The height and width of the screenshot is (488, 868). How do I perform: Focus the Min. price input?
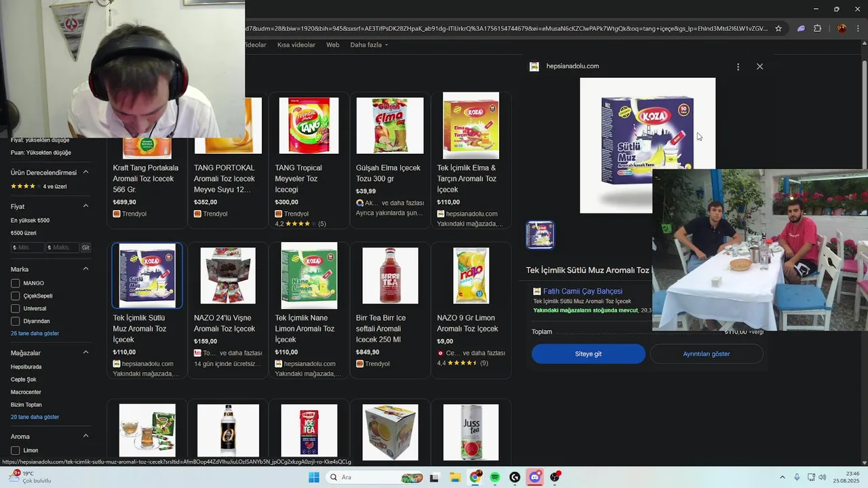[x=28, y=247]
